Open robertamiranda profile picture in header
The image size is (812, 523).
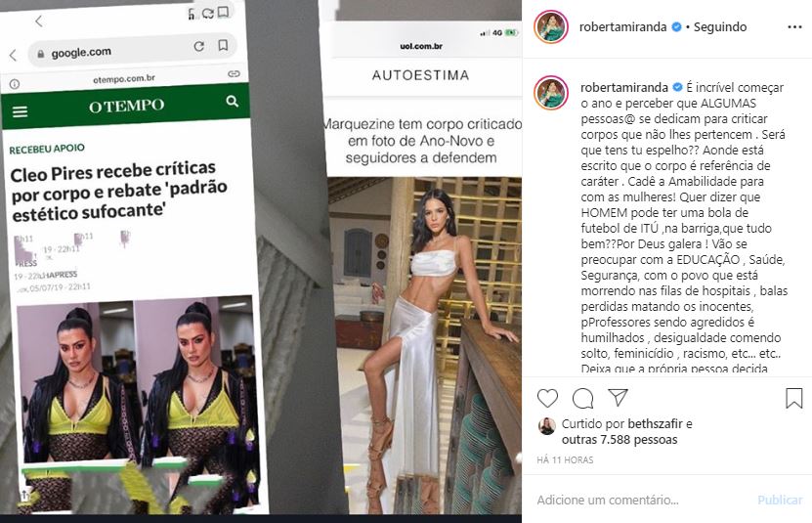(551, 27)
